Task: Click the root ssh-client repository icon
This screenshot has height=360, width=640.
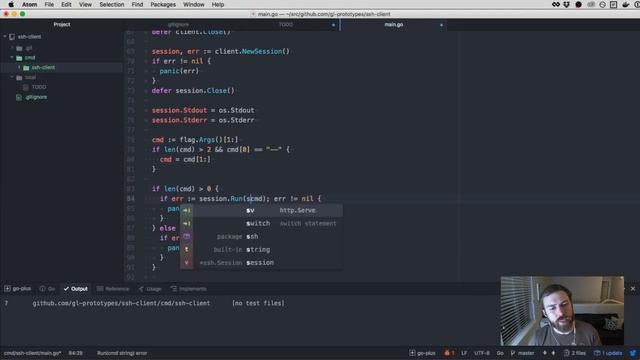Action: coord(12,37)
